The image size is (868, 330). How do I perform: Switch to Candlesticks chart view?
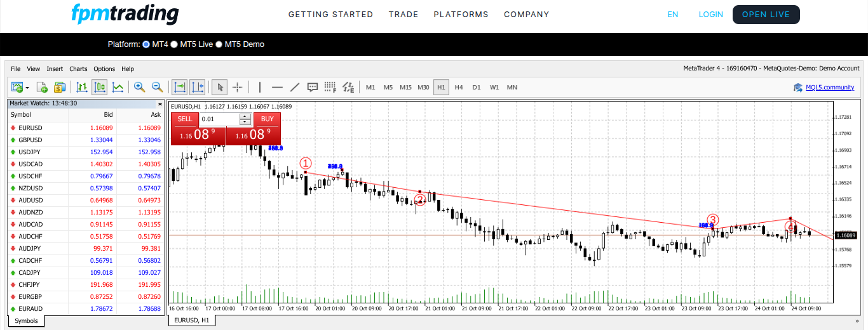(100, 87)
